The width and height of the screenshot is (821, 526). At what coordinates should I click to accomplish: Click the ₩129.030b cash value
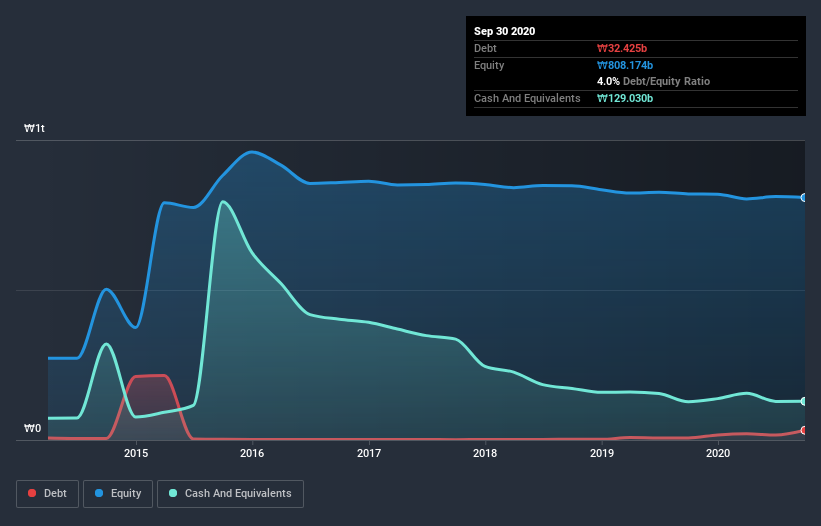point(625,98)
